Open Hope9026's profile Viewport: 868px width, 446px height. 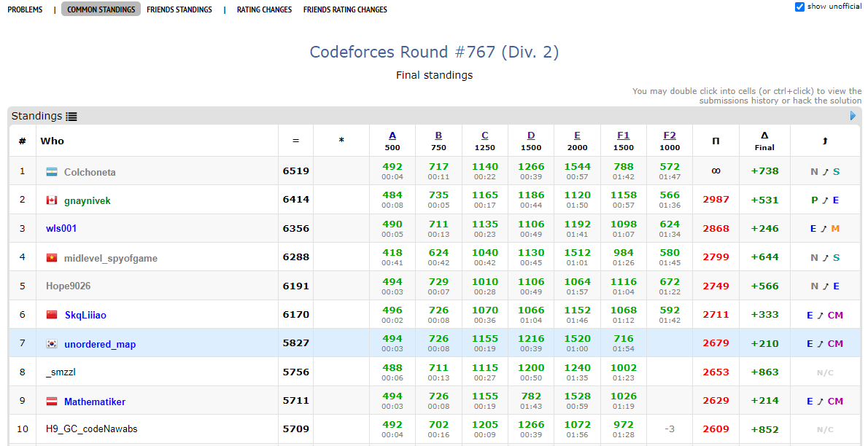68,286
